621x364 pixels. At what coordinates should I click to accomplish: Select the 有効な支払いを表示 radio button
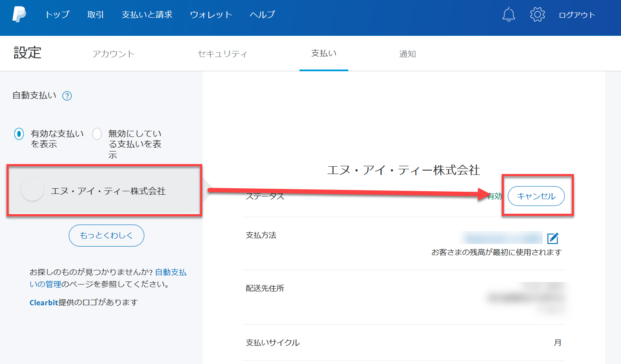(19, 134)
